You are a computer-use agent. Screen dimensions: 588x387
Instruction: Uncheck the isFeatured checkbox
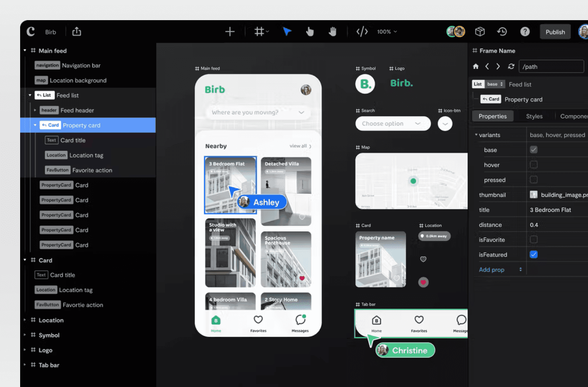[x=534, y=254]
